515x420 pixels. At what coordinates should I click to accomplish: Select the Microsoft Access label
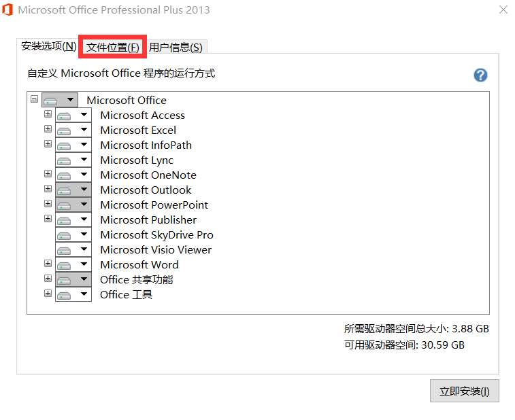tap(143, 115)
